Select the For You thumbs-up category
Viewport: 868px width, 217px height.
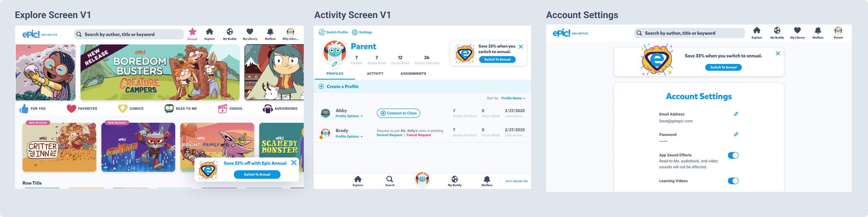[24, 108]
